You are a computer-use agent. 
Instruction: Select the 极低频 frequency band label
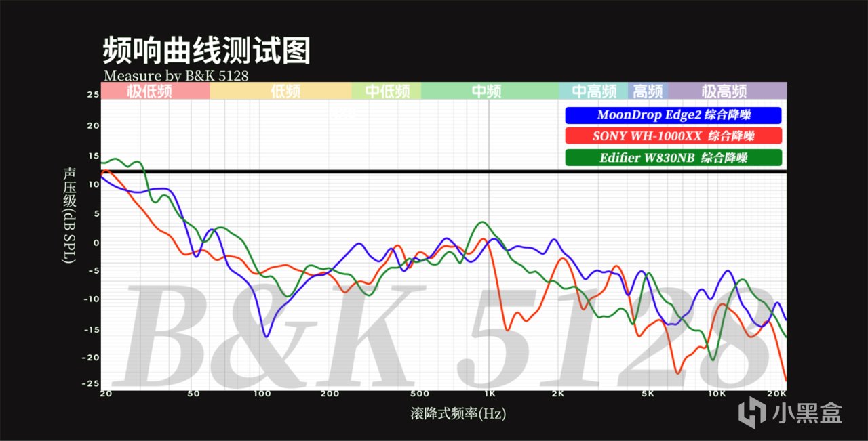(x=149, y=91)
